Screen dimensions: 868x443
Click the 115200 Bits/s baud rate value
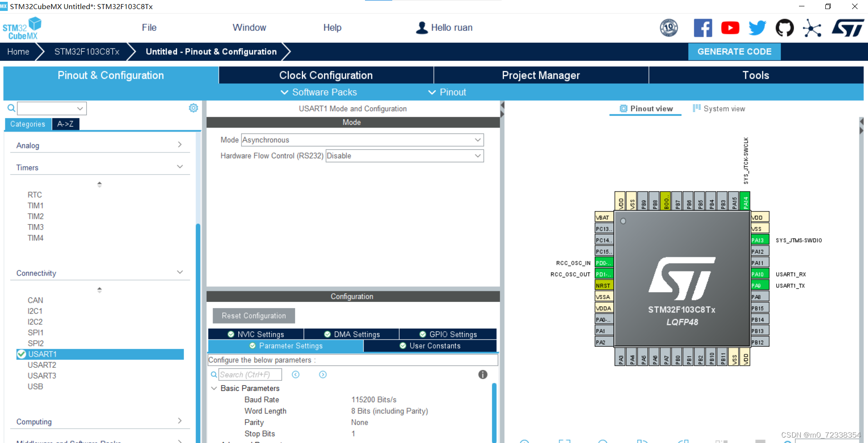click(x=374, y=400)
